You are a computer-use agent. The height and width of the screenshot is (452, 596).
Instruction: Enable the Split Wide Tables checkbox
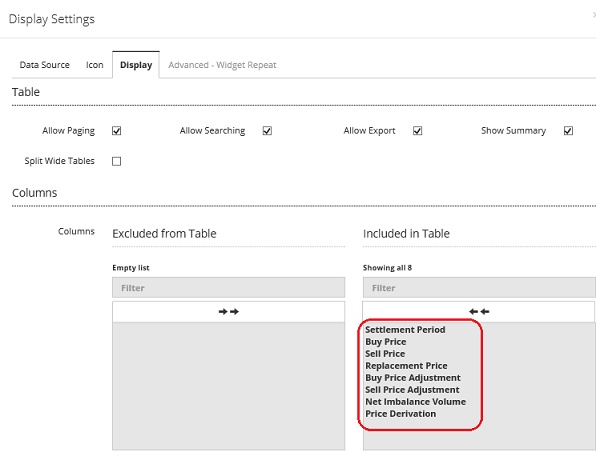tap(117, 161)
